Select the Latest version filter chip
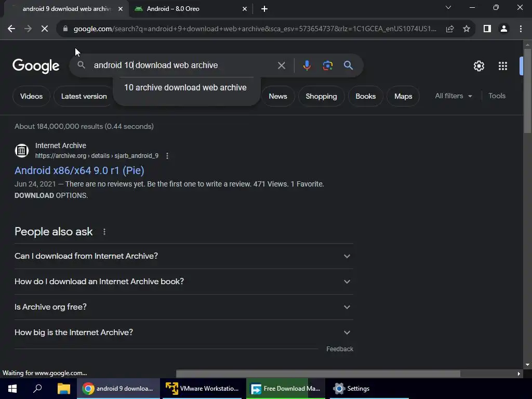This screenshot has width=532, height=399. pos(84,96)
